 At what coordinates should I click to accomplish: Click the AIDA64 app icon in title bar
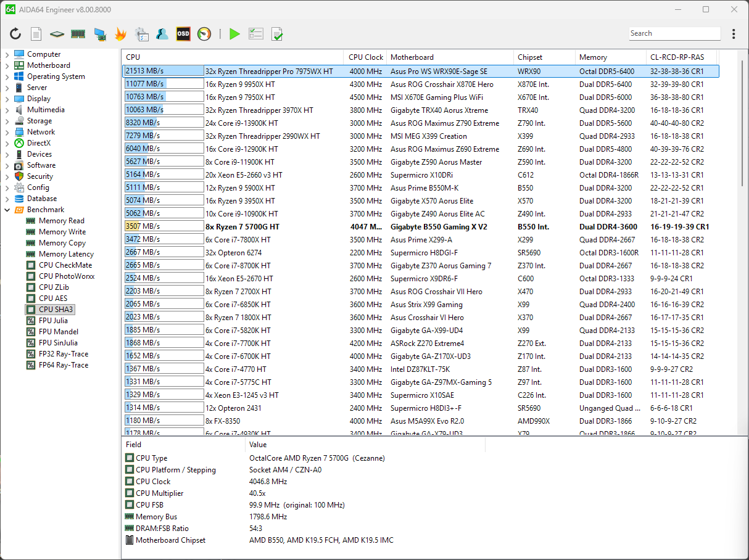pos(10,9)
